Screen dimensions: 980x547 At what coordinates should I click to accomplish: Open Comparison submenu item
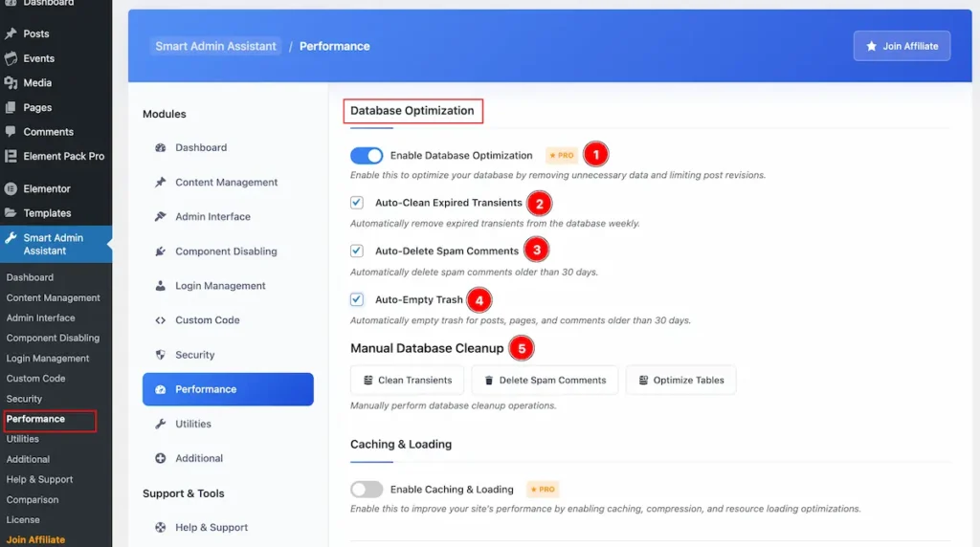pos(33,500)
